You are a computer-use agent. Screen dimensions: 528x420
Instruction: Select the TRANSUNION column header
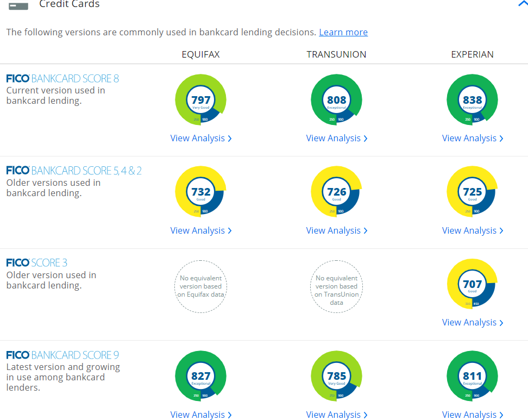point(336,54)
